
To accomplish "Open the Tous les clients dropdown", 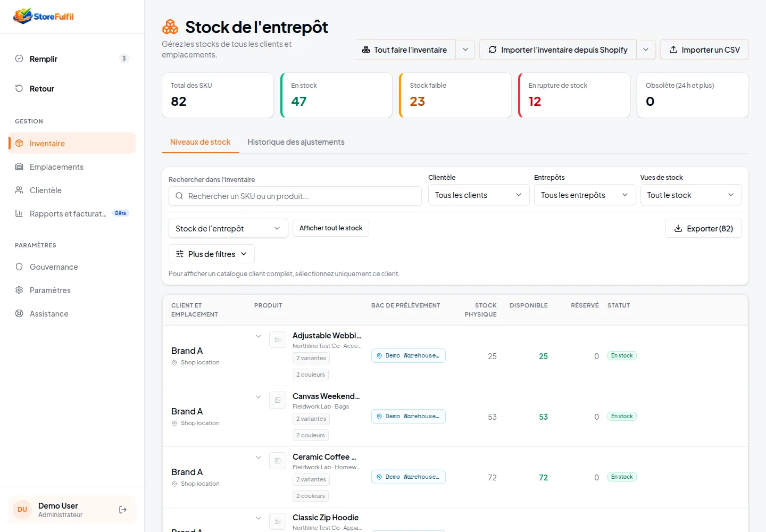I will (x=478, y=195).
